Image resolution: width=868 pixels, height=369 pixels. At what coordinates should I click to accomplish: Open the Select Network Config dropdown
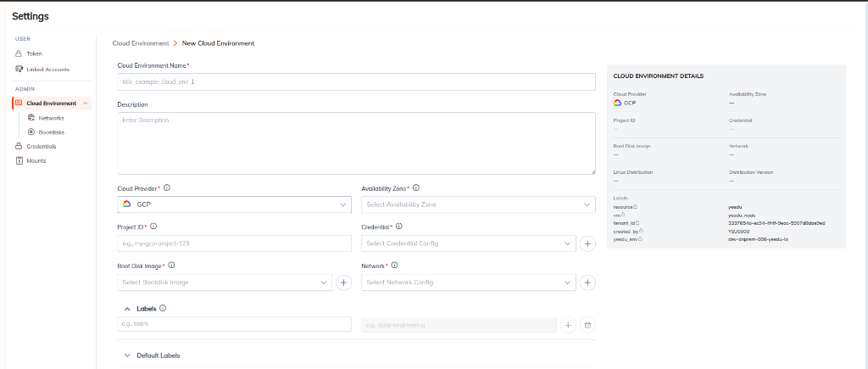coord(468,282)
